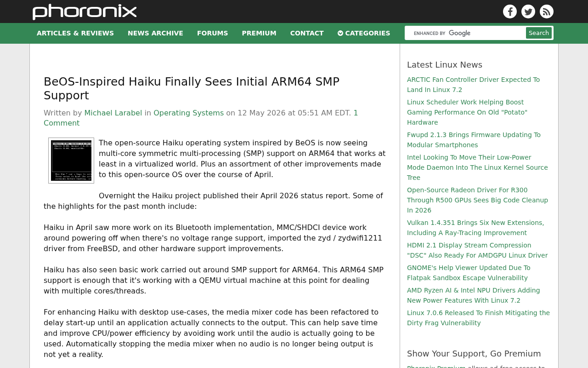
Task: Open Michael Larabel author link
Action: pyautogui.click(x=113, y=113)
